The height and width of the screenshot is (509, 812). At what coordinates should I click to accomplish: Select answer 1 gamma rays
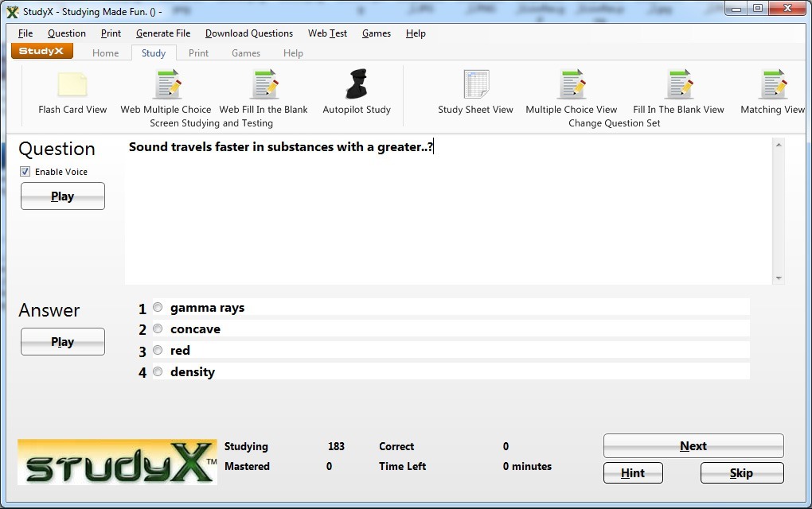pyautogui.click(x=158, y=307)
